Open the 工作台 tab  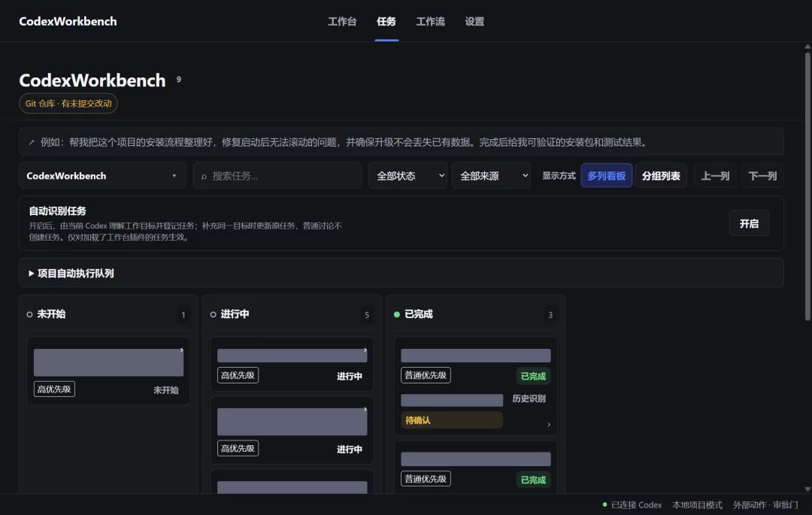pyautogui.click(x=342, y=22)
